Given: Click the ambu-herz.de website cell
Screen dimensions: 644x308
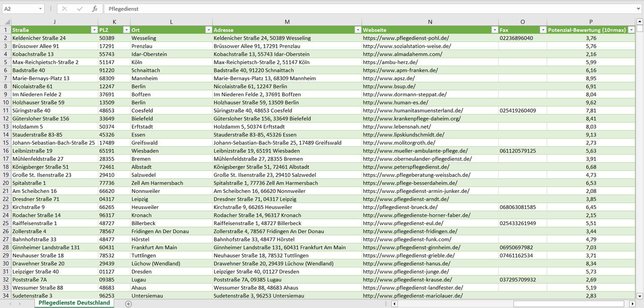Looking at the screenshot, I should pyautogui.click(x=390, y=62).
